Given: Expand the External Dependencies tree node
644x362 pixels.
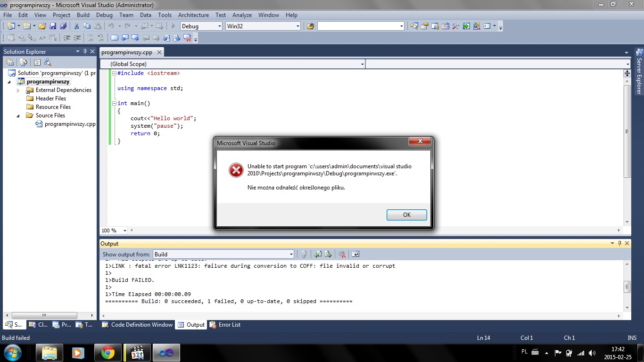Looking at the screenshot, I should [18, 90].
